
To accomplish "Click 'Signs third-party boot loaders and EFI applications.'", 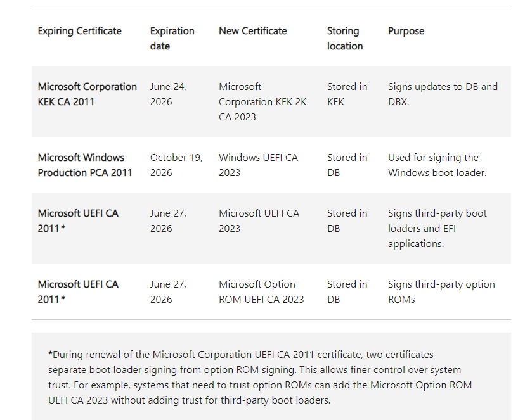I will click(437, 229).
